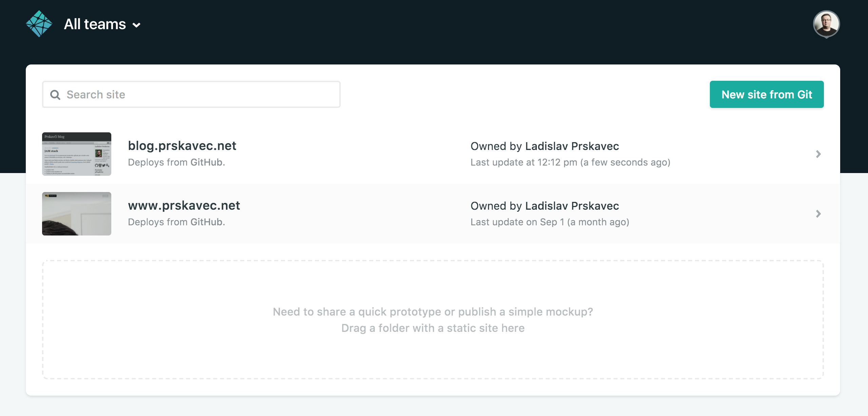Click Deploys from GitHub under www.prskavec.net
The height and width of the screenshot is (416, 868).
click(x=176, y=222)
